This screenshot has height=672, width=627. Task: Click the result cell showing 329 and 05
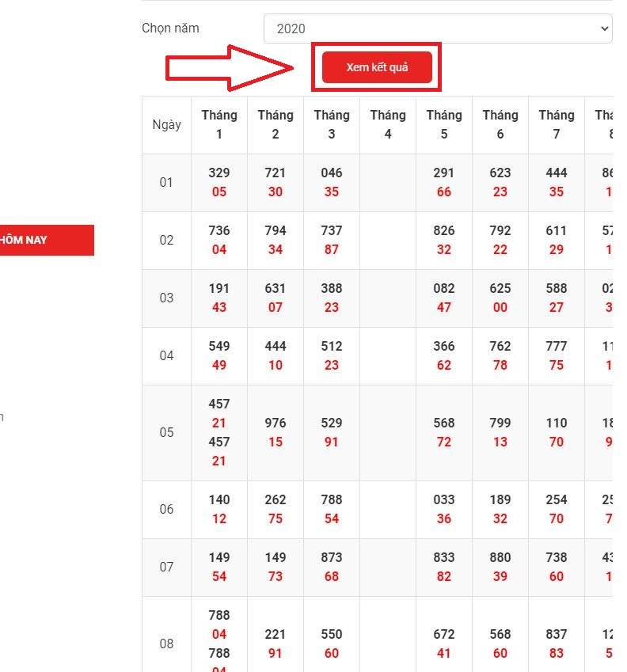click(219, 182)
